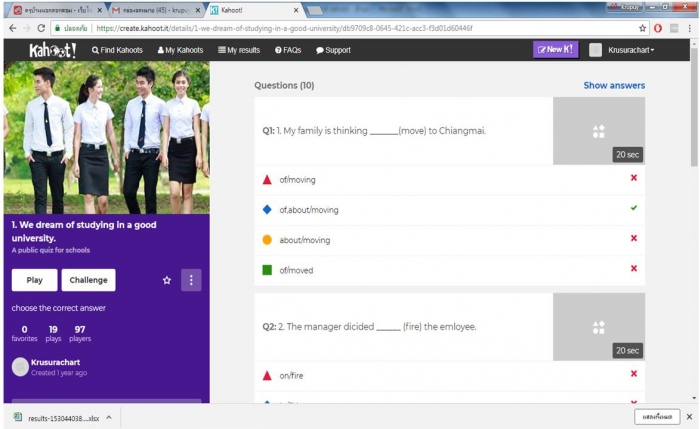Close the downloads bar at bottom

tap(688, 416)
